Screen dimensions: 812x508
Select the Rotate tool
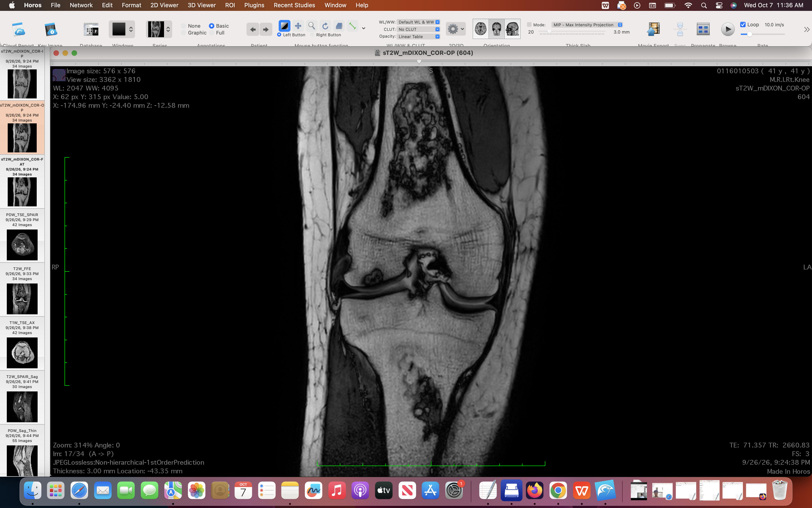click(326, 26)
